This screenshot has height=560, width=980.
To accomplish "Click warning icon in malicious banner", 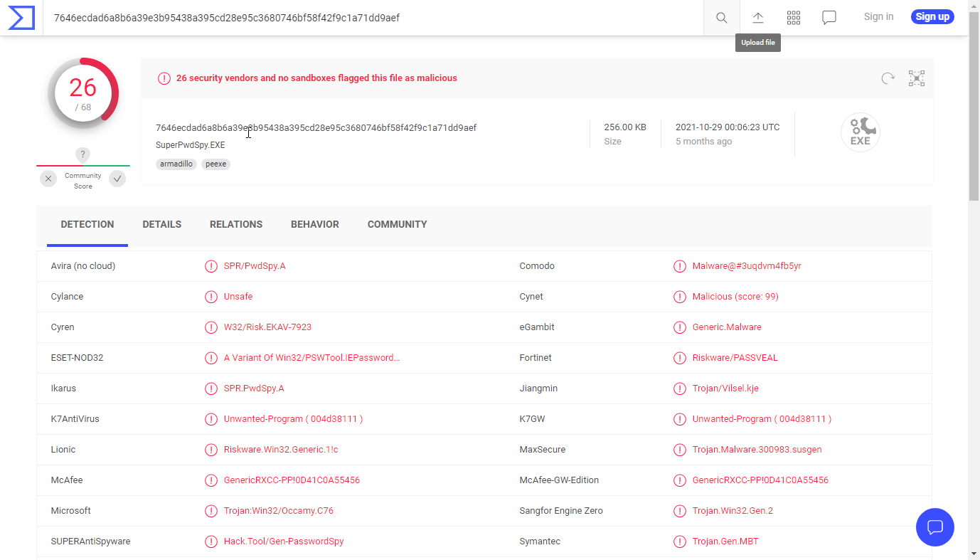I will [x=164, y=78].
